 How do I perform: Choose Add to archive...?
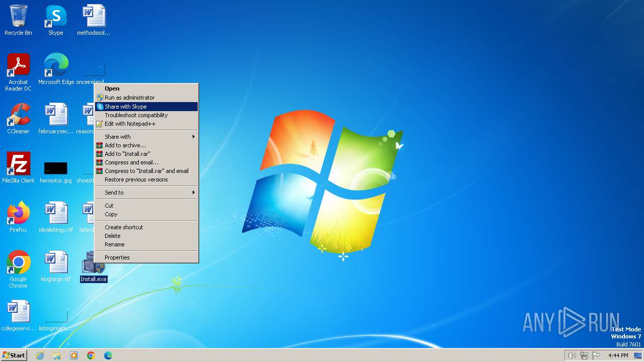[x=146, y=145]
